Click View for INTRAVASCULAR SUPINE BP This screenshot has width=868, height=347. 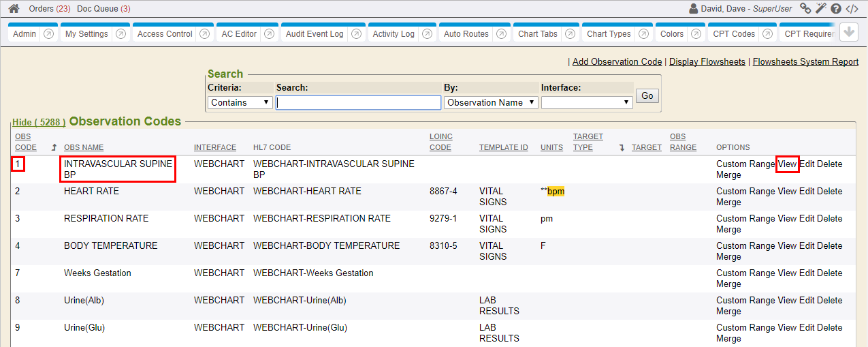point(787,164)
